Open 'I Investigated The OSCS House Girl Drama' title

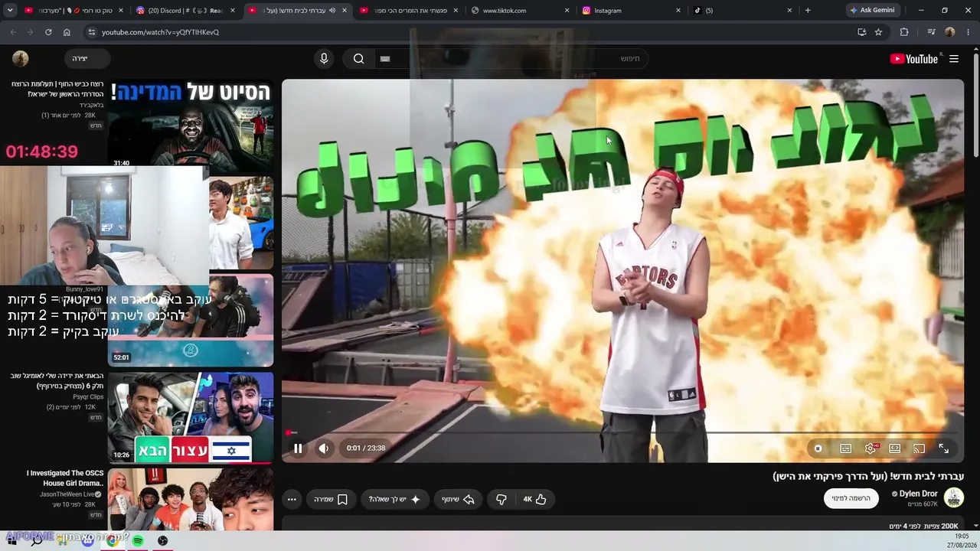point(65,478)
